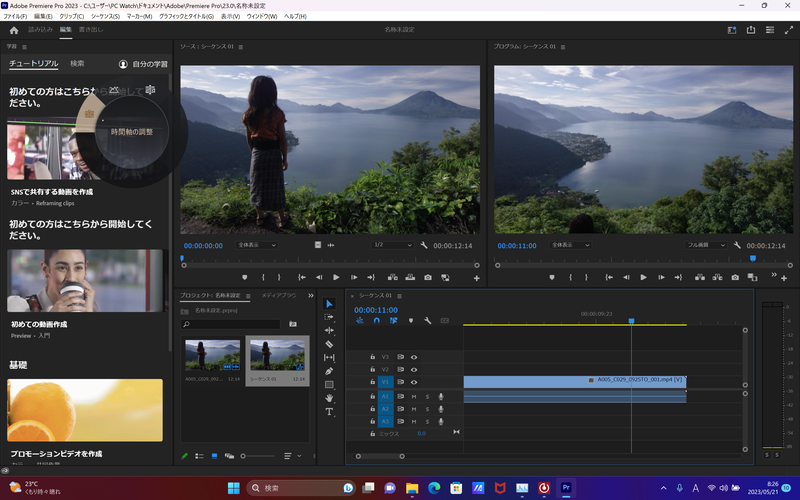The width and height of the screenshot is (800, 500).
Task: Mute audio track A1
Action: point(414,396)
